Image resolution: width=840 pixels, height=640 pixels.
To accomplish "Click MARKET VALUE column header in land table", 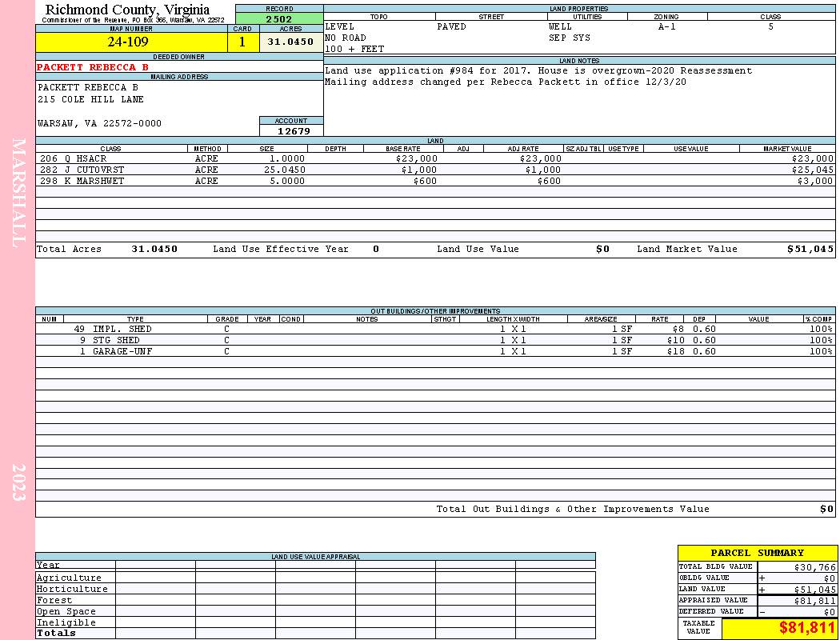I will (x=787, y=149).
